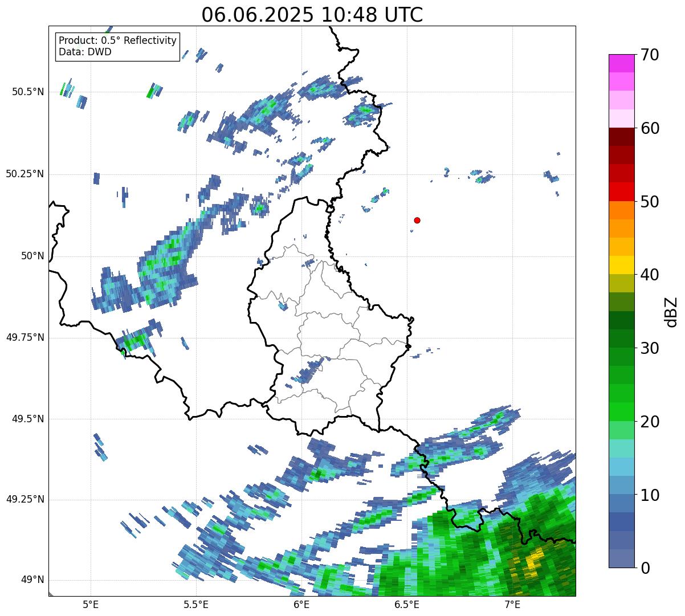The image size is (685, 616).
Task: Click the latitude label 49.75°N
Action: 25,337
